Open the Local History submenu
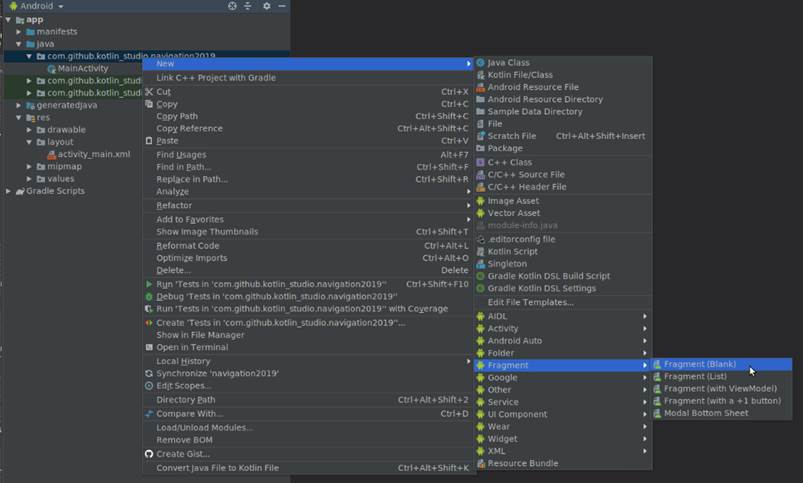Viewport: 803px width, 483px height. click(308, 361)
